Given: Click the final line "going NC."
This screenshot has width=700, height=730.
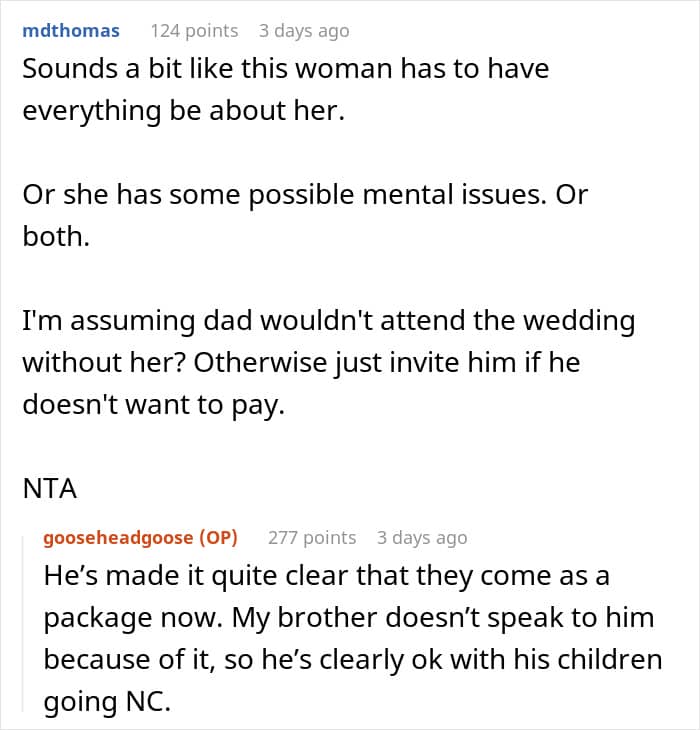Looking at the screenshot, I should tap(107, 701).
